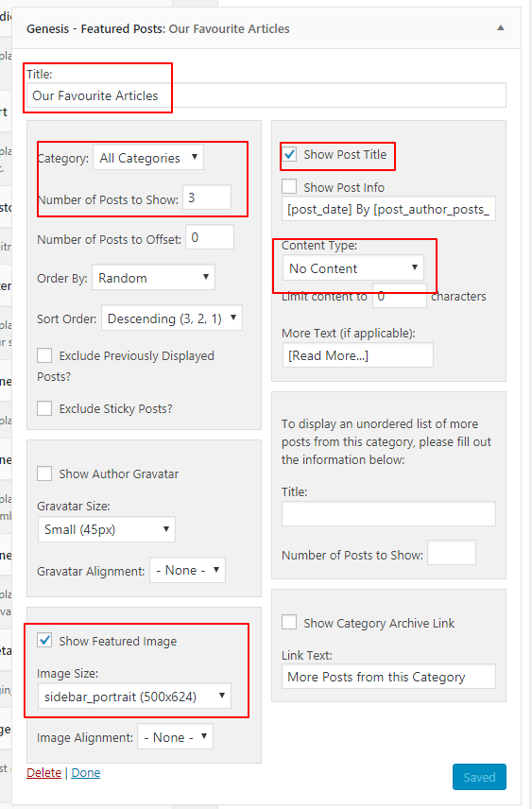The height and width of the screenshot is (809, 532).
Task: Expand the Sort Order dropdown
Action: tap(172, 318)
